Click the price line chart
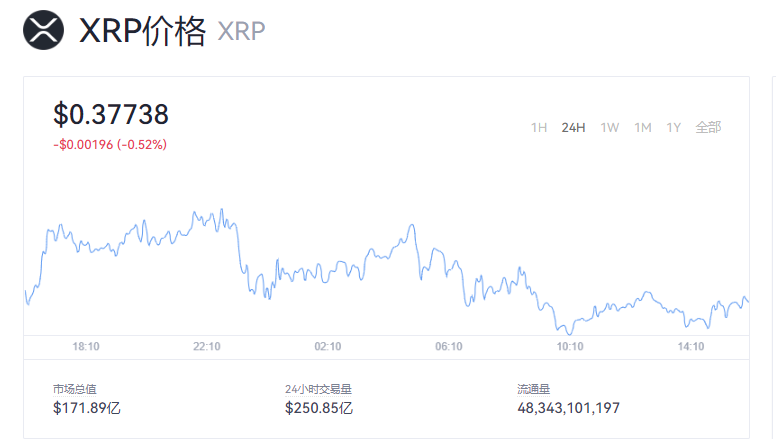The image size is (776, 439). point(387,271)
